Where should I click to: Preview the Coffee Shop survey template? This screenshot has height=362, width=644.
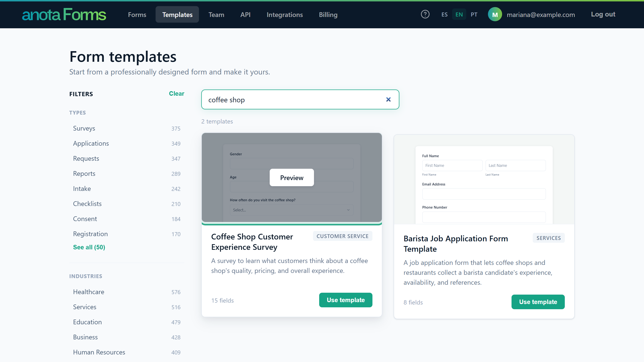(x=292, y=177)
